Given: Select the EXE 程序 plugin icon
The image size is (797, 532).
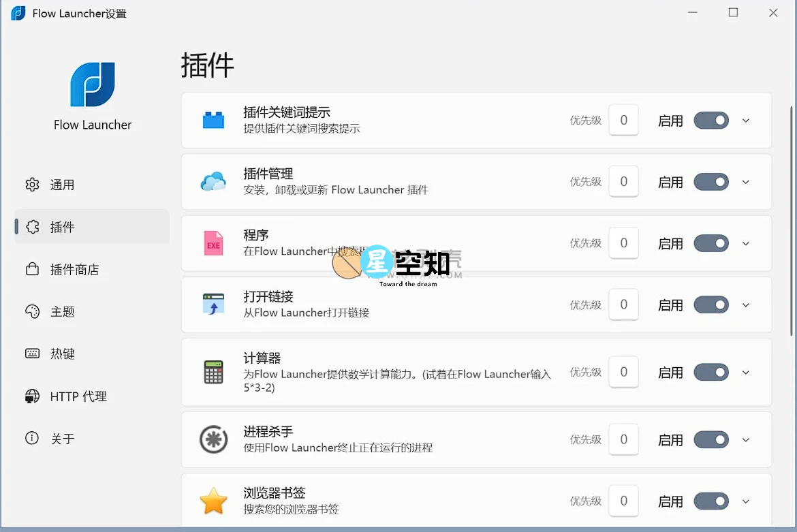Looking at the screenshot, I should pos(214,243).
